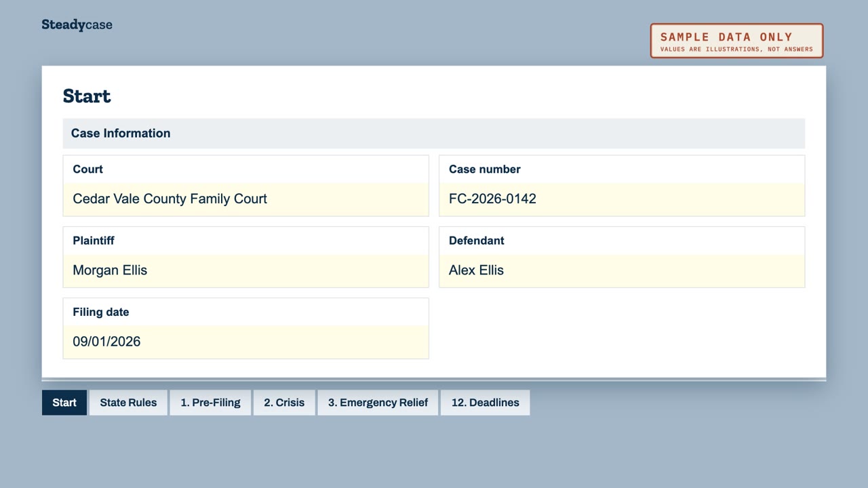Switch to the State Rules tab
868x488 pixels.
pos(128,403)
